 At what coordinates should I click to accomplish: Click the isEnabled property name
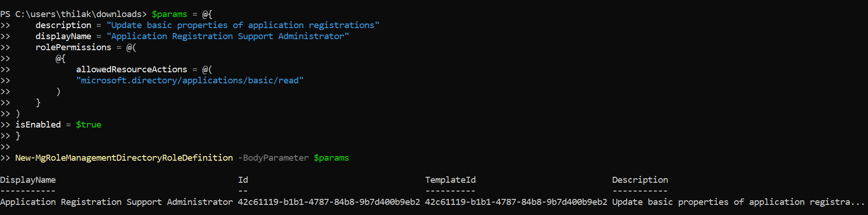38,125
